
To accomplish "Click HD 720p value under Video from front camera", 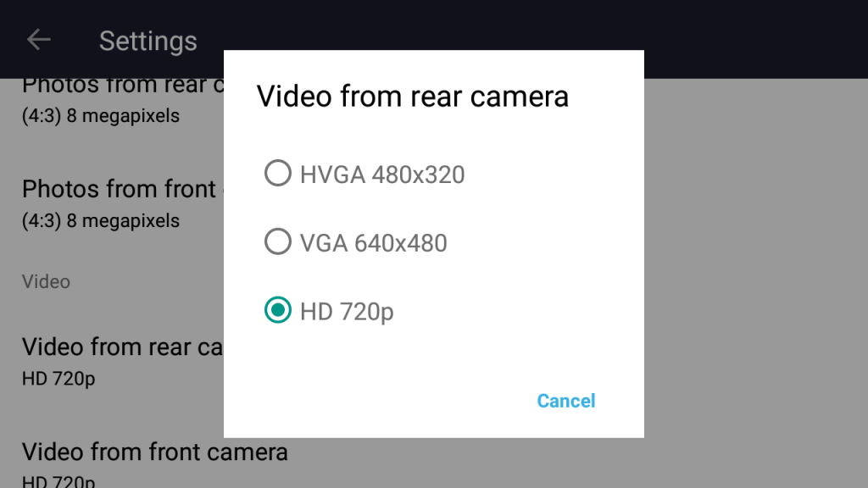I will point(58,480).
